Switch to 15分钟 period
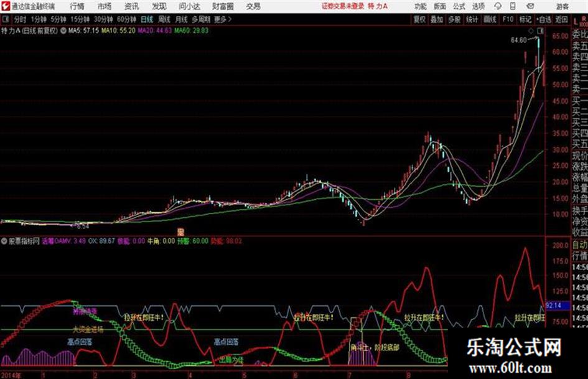The image size is (588, 379). coord(80,19)
